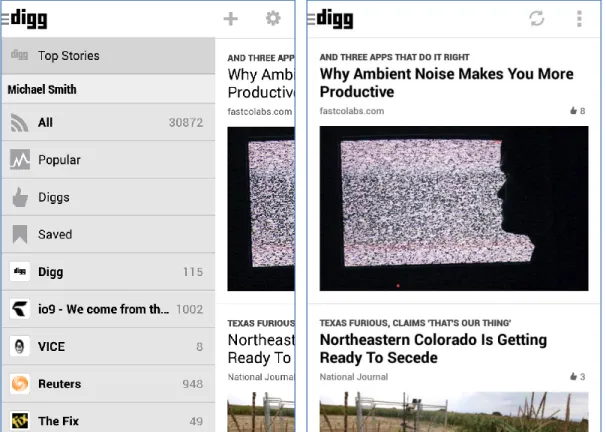606x432 pixels.
Task: Click the Digg feed favicon
Action: point(20,271)
